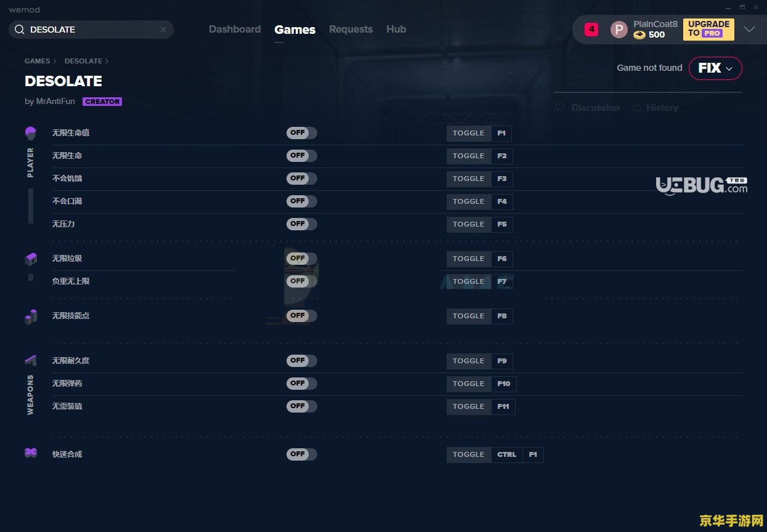This screenshot has width=767, height=532.
Task: Open the Discussion tab
Action: point(595,108)
